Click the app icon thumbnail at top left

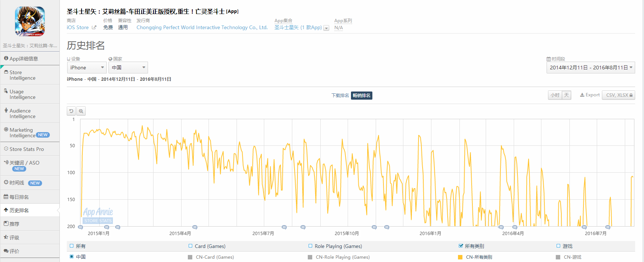pos(30,21)
